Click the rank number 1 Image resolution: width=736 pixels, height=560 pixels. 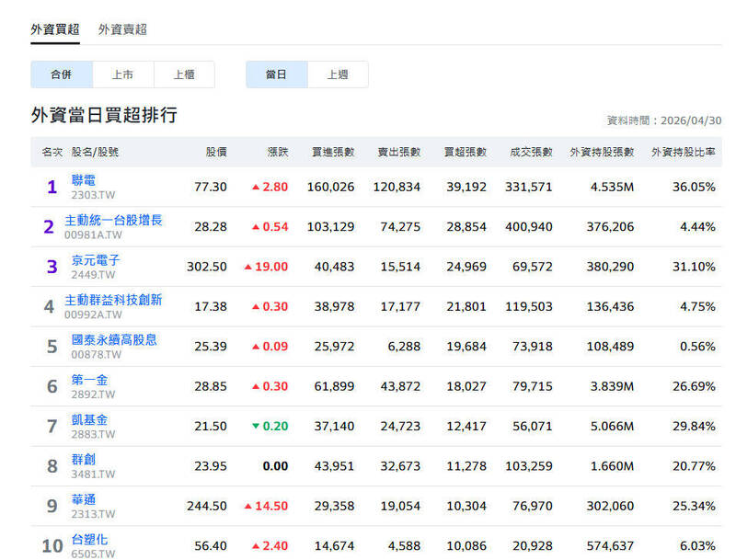pos(52,188)
